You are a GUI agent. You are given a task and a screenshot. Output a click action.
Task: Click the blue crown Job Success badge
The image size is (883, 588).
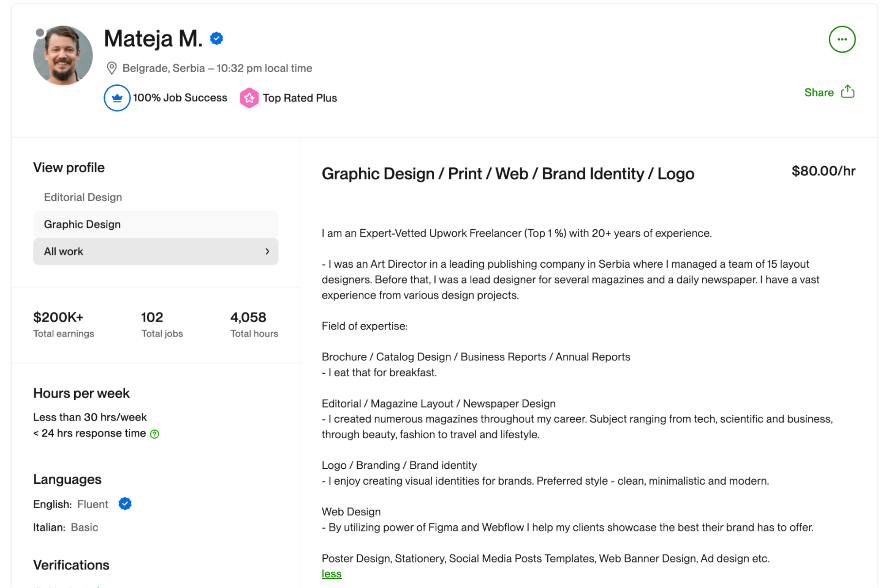pyautogui.click(x=117, y=98)
